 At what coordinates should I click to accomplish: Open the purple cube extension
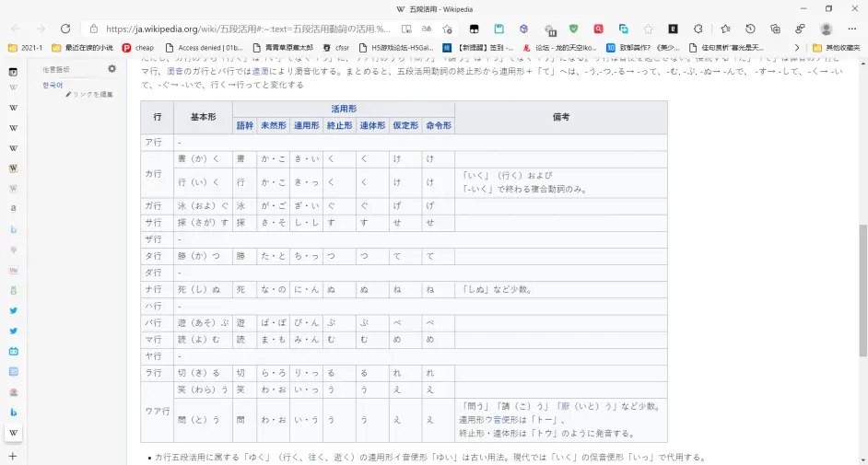coord(523,29)
